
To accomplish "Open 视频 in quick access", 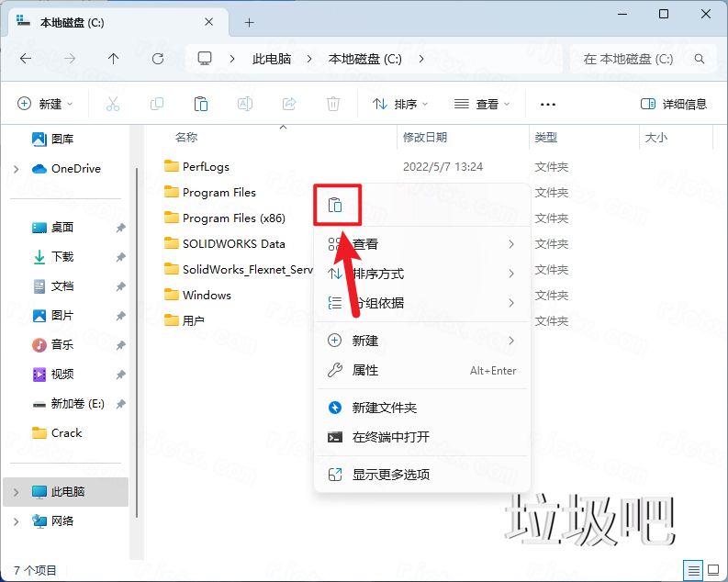I will (x=53, y=374).
